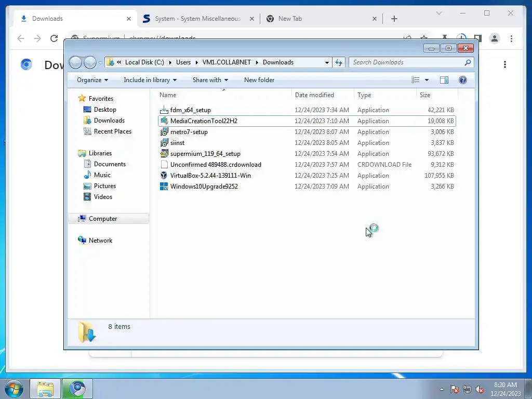
Task: Select the Windows10Upgrade9252 icon
Action: pos(164,187)
